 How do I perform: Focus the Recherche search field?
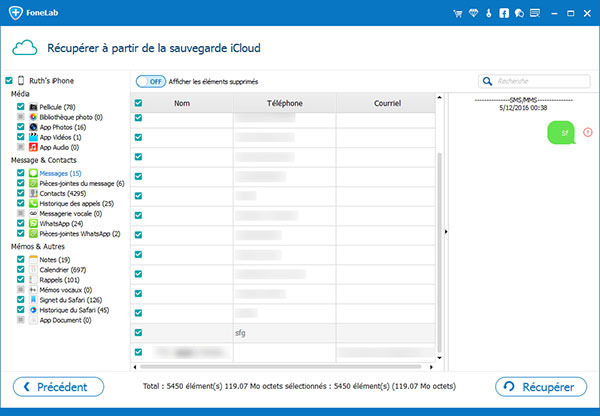coord(534,81)
